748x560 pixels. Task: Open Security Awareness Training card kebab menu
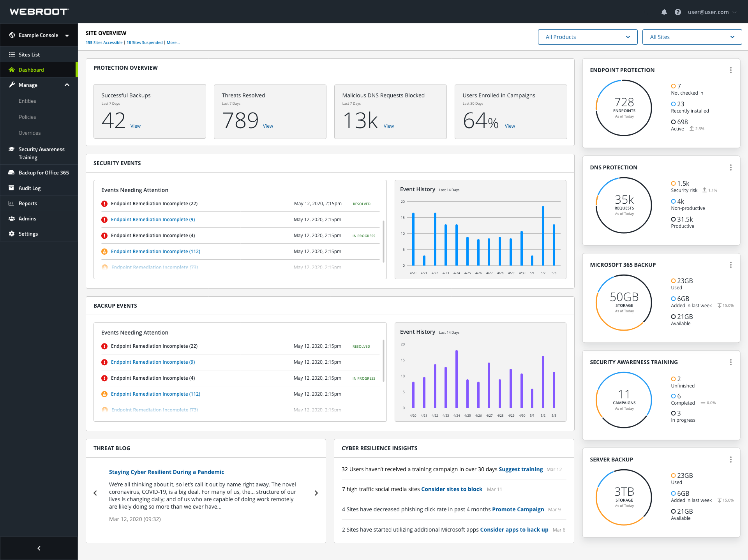(x=730, y=362)
